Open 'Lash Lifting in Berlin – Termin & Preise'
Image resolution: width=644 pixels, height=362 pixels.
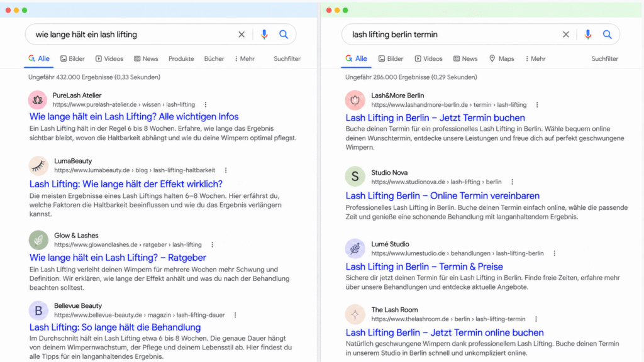(x=424, y=266)
